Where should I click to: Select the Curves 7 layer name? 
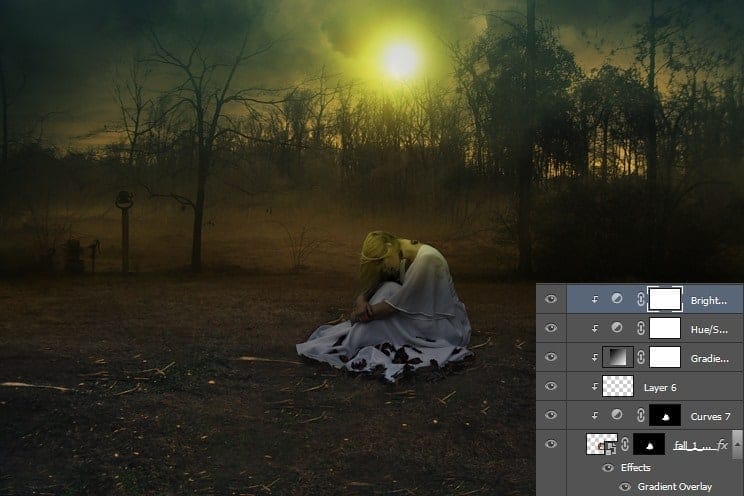pos(710,417)
